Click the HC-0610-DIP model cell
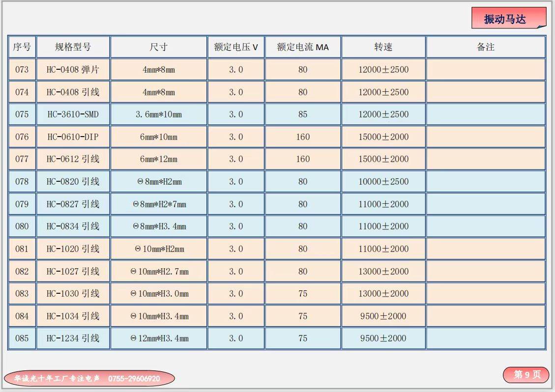The height and width of the screenshot is (392, 555). 73,137
